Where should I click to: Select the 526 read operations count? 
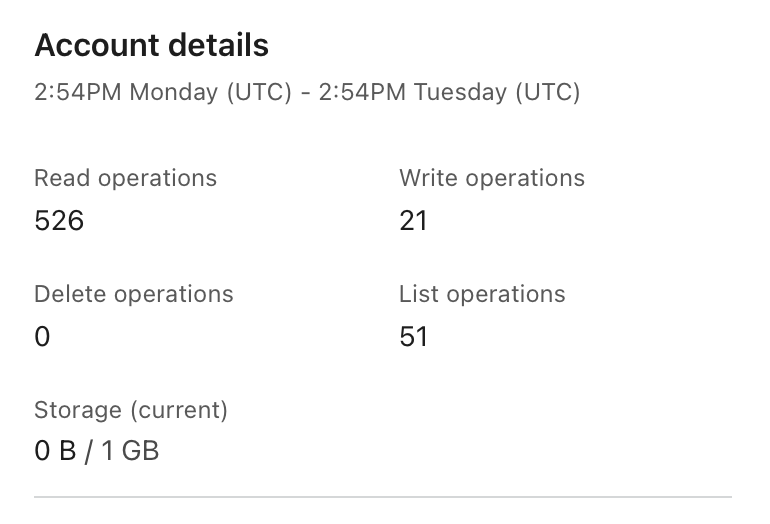point(59,220)
